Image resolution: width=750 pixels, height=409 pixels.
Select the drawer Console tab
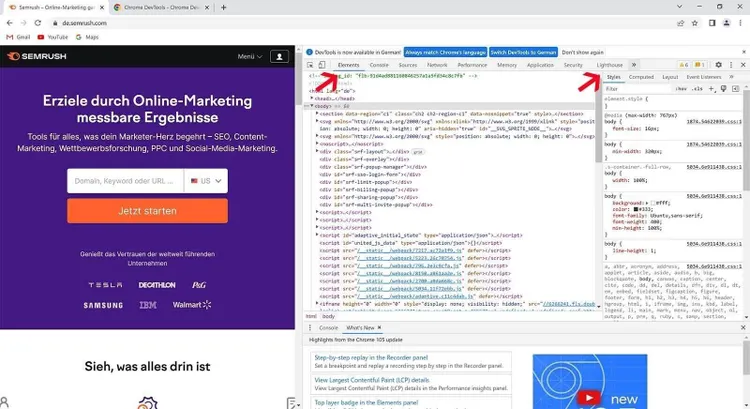[328, 328]
